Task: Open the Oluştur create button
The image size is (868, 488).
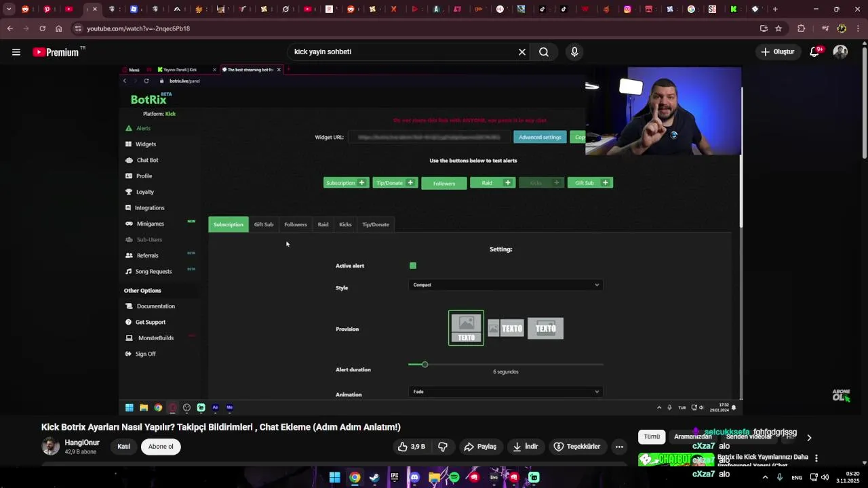Action: point(777,52)
